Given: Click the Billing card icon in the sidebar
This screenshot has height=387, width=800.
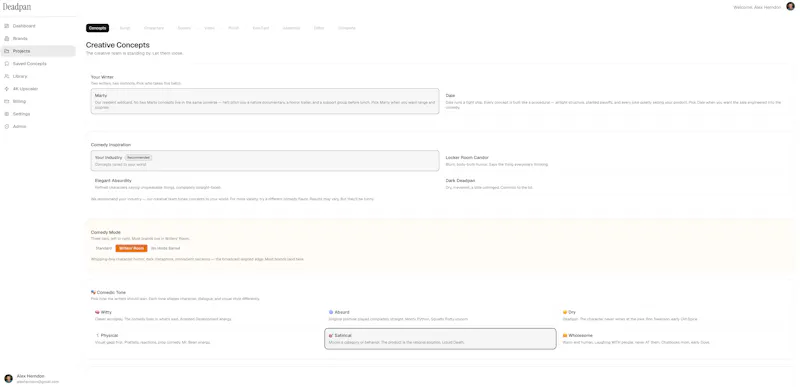Looking at the screenshot, I should 7,101.
